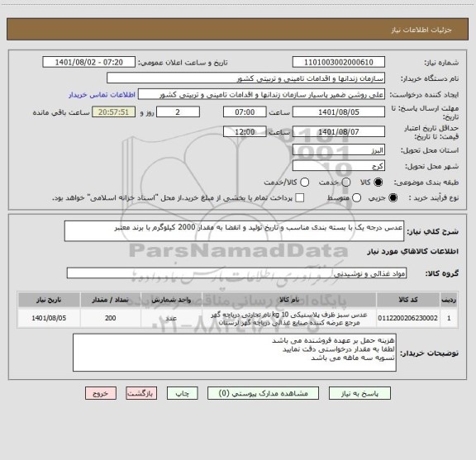Click goods group field مواد غذائی و نوشیدنی

237,273
